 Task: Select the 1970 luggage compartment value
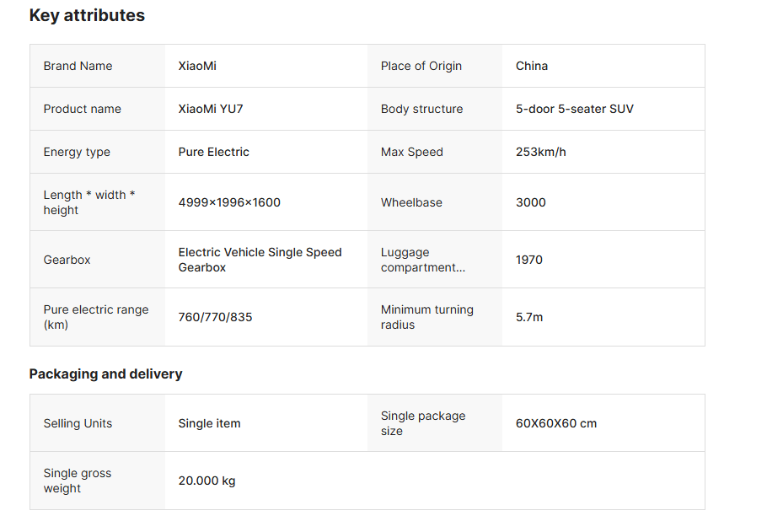[529, 260]
